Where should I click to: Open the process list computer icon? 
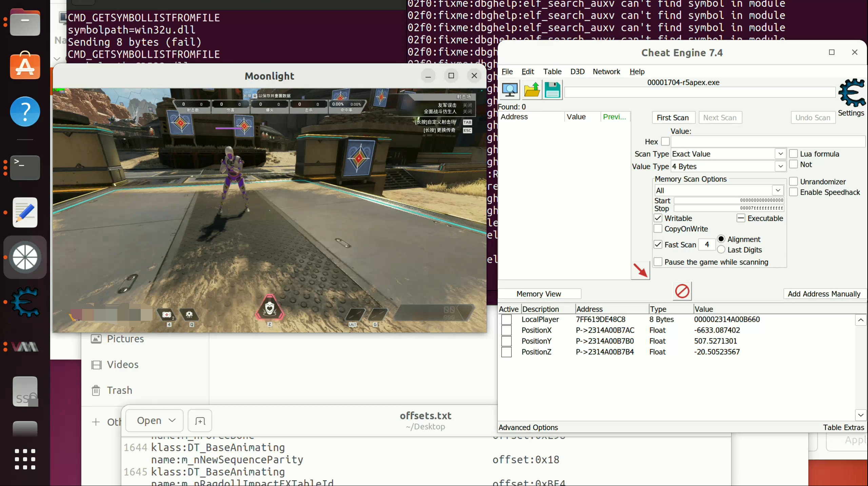point(510,90)
